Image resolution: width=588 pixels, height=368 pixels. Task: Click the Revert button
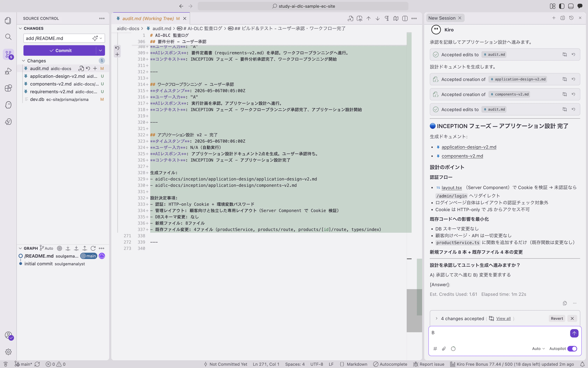pyautogui.click(x=557, y=318)
